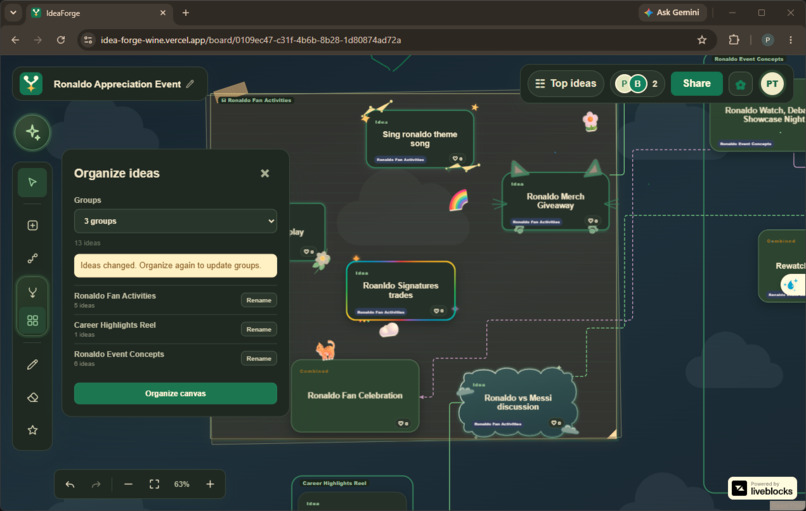Like the Roanldo Signatures trades idea
Image resolution: width=806 pixels, height=511 pixels.
(x=438, y=311)
